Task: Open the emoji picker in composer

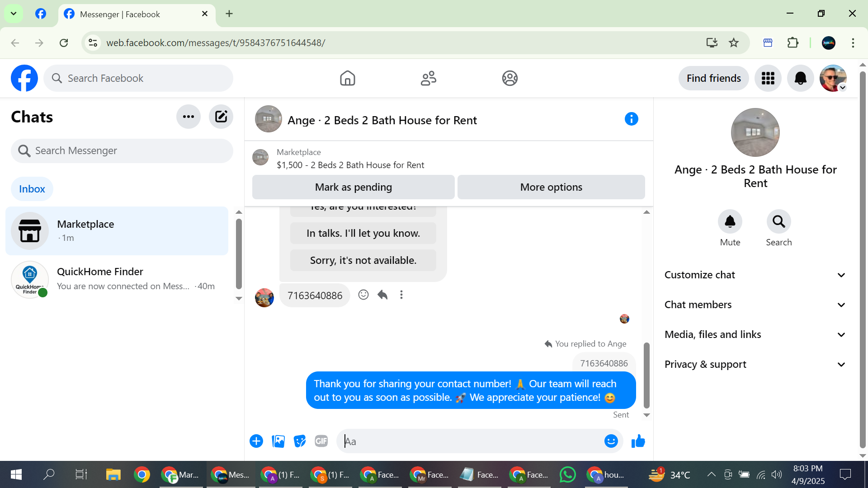Action: click(x=611, y=441)
